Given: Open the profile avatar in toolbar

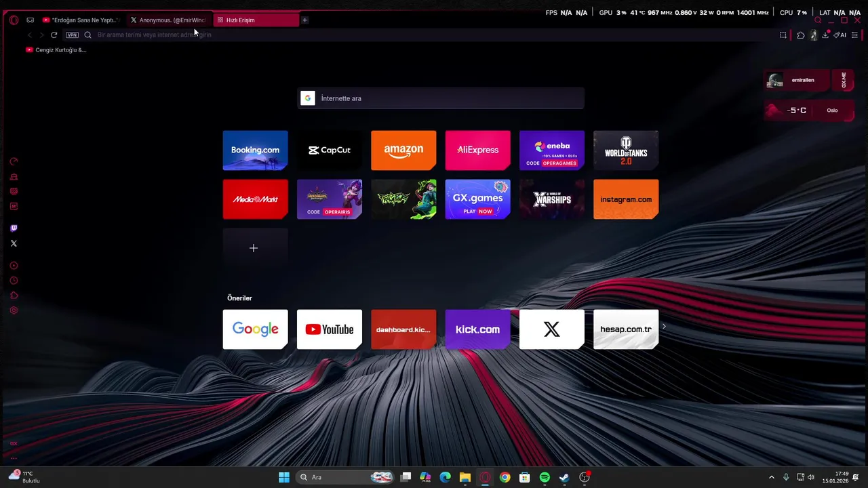Looking at the screenshot, I should (x=814, y=35).
